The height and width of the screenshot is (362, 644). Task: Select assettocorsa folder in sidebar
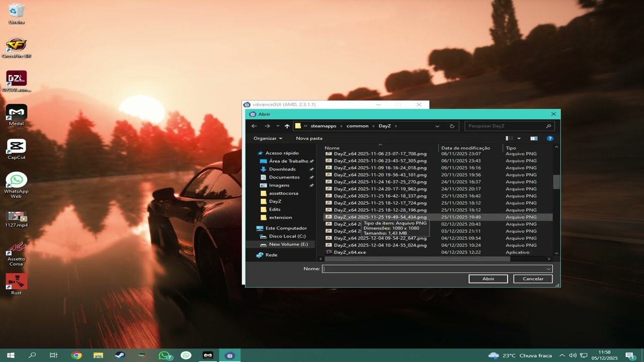283,193
